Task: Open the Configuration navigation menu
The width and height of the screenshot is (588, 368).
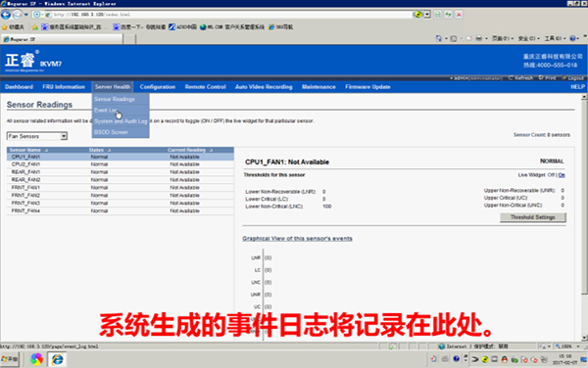Action: pyautogui.click(x=158, y=87)
